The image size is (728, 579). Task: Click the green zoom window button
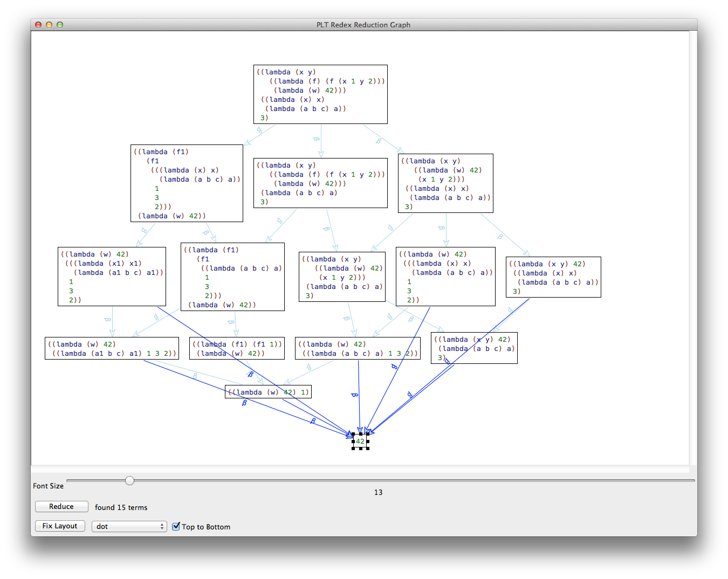pyautogui.click(x=60, y=25)
